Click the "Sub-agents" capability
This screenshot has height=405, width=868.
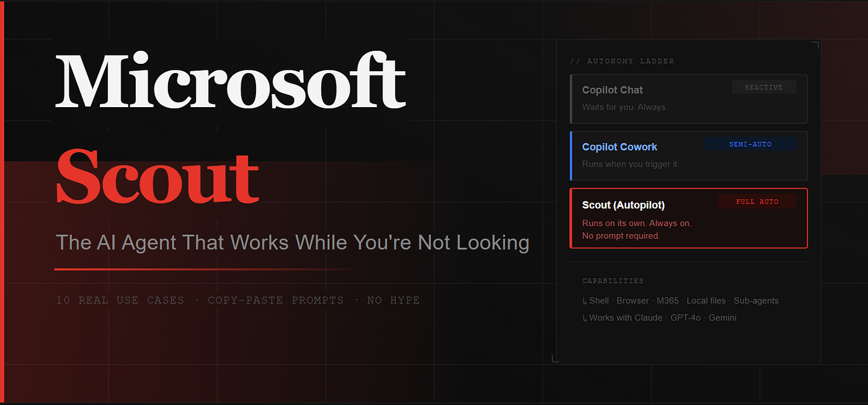[756, 300]
